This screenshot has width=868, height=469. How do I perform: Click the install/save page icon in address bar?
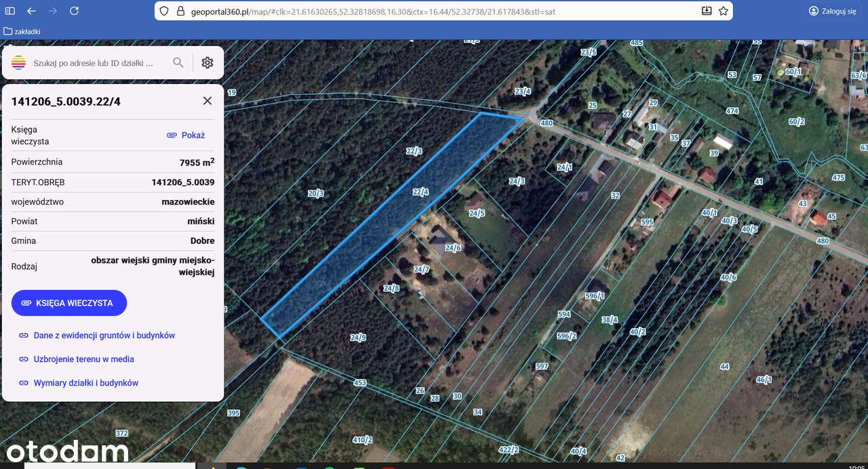pos(707,11)
